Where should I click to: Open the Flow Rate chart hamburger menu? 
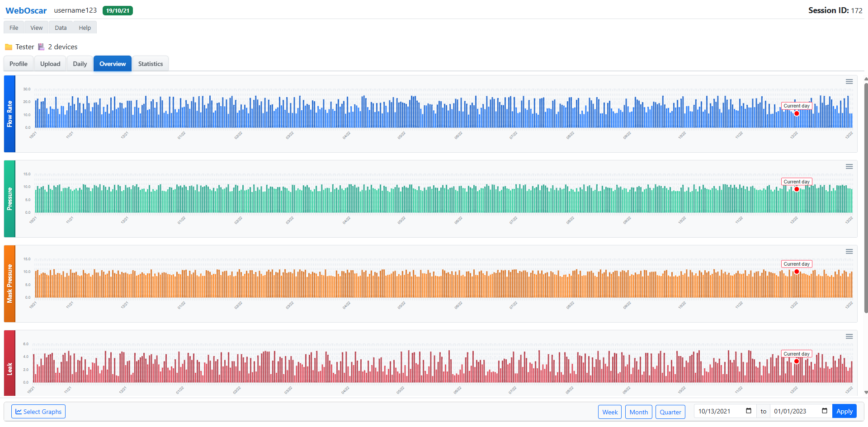point(849,82)
